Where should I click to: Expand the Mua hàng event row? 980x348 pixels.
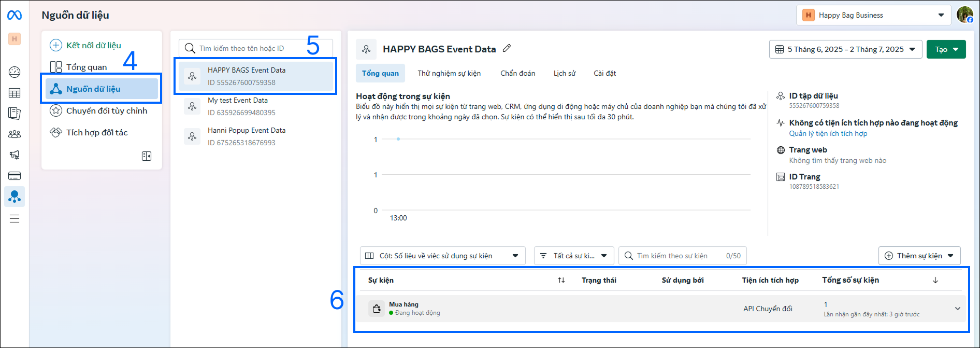pyautogui.click(x=957, y=309)
